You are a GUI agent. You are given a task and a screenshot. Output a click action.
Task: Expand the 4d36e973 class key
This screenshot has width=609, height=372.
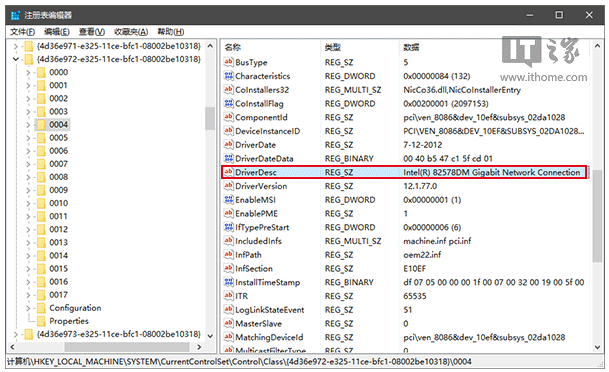(16, 334)
